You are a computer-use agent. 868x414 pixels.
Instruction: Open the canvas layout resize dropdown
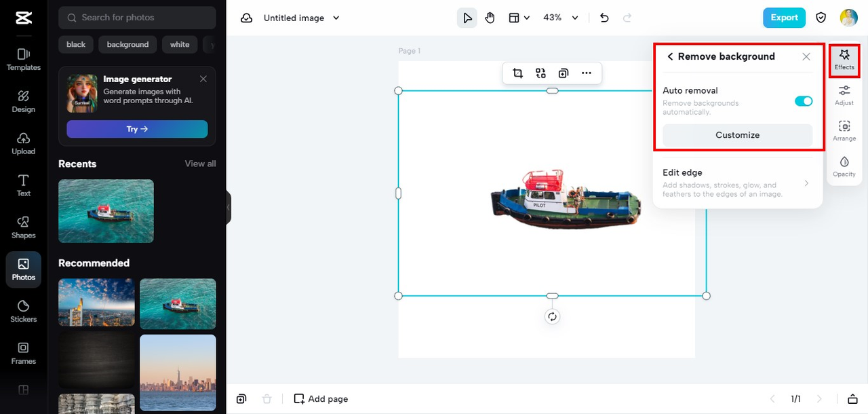(519, 18)
